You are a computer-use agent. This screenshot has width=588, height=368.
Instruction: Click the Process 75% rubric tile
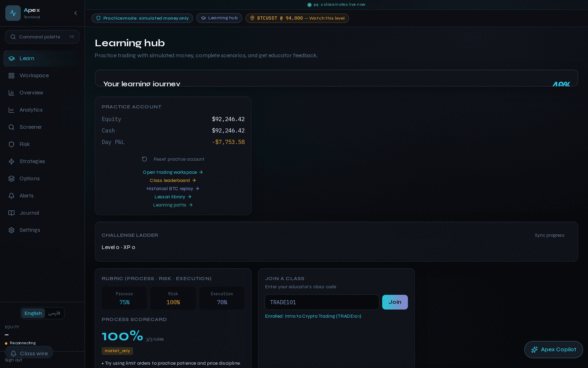(124, 298)
